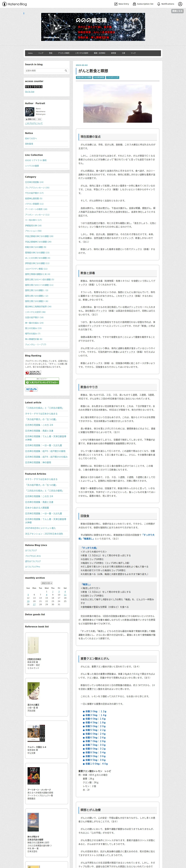Viewport: 186px width, 868px height.
Task: Open 日月神示用語集 (24) category
Action: [34, 182]
